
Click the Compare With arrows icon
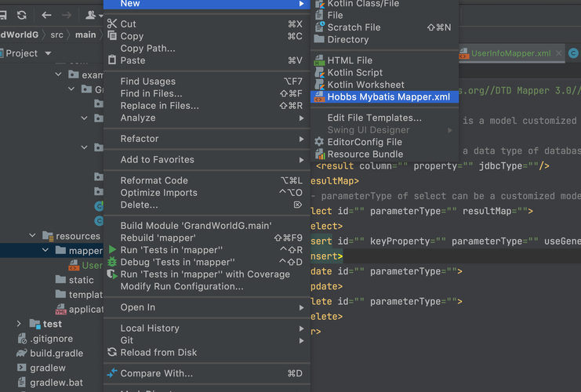[x=112, y=372]
